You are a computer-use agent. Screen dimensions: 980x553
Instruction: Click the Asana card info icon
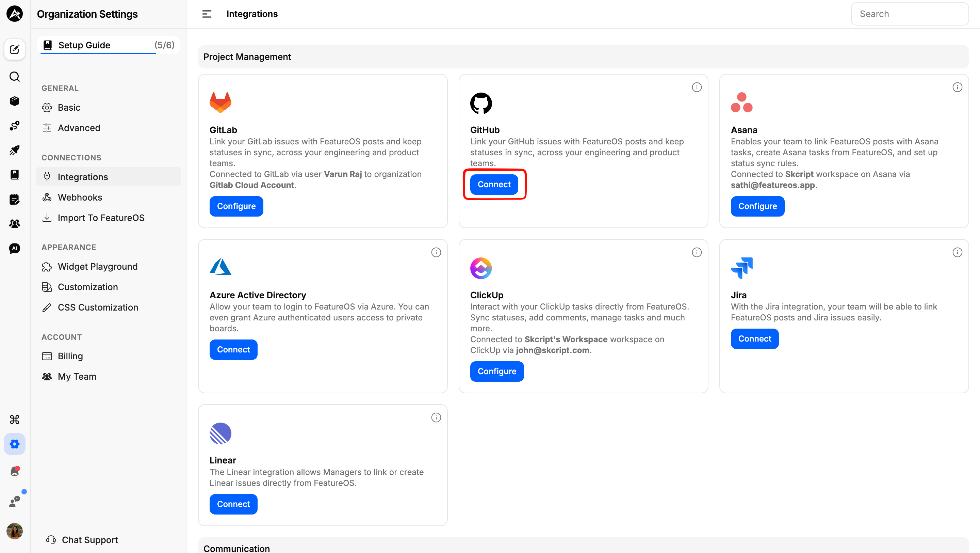tap(957, 87)
